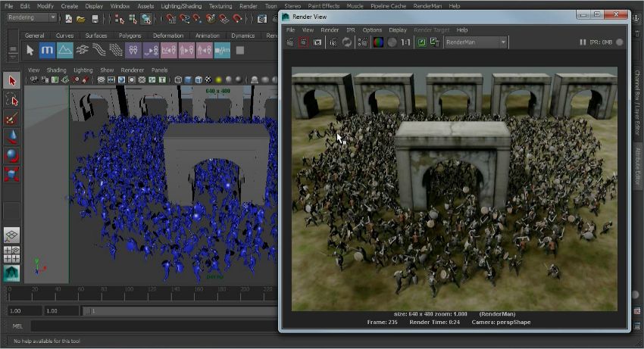Click the purple agent placement shelf icon

[x=151, y=50]
